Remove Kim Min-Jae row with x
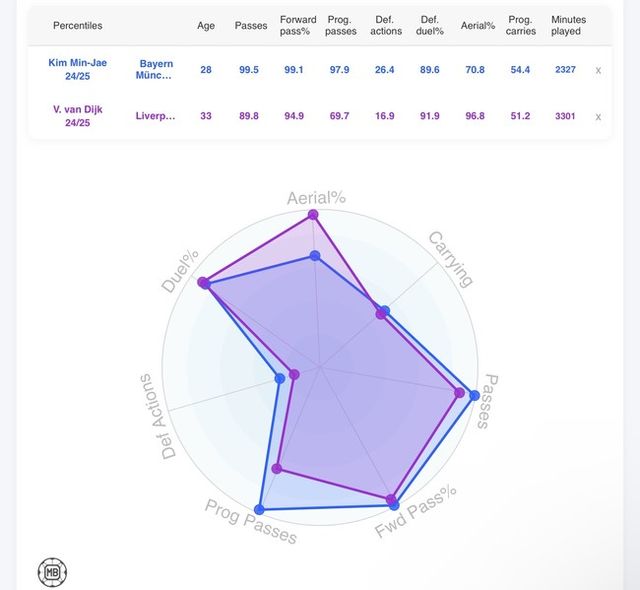The image size is (640, 590). click(598, 70)
